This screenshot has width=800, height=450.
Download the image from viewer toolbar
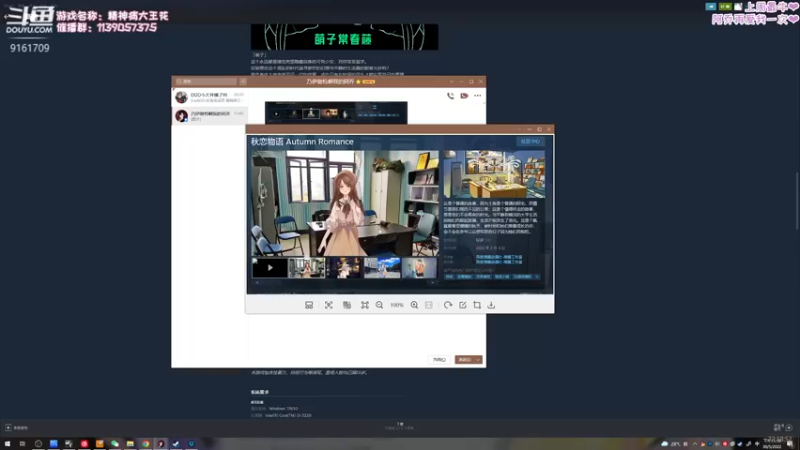[x=491, y=305]
